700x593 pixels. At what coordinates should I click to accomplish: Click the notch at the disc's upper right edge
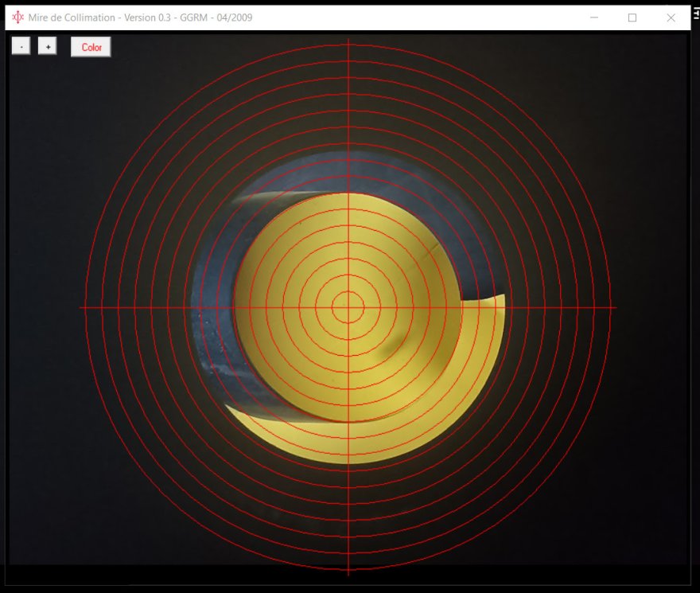[x=434, y=248]
